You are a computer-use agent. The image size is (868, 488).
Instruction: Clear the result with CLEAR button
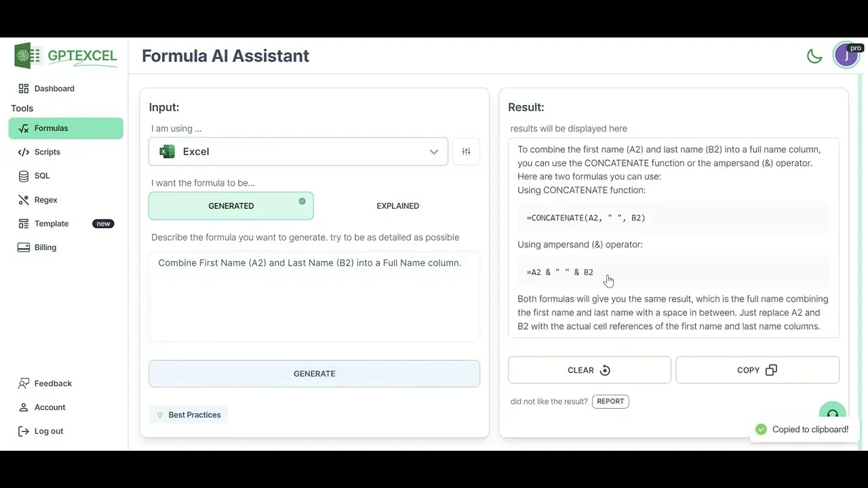589,370
